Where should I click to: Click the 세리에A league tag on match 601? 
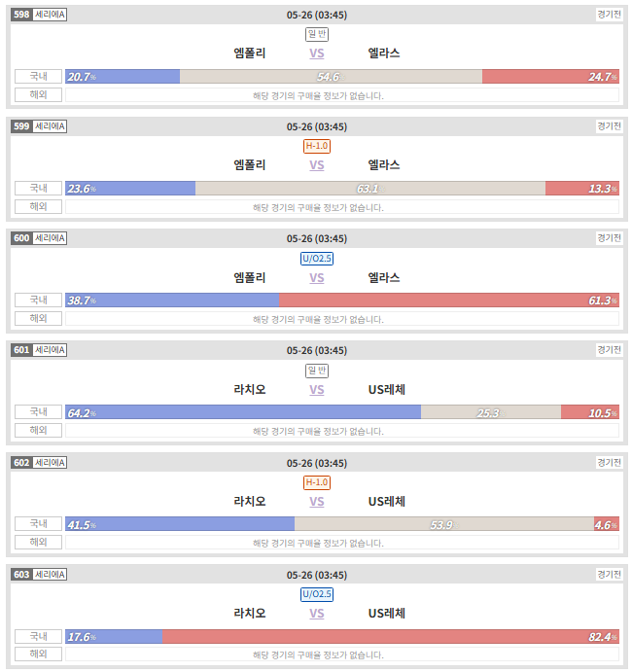coord(50,350)
